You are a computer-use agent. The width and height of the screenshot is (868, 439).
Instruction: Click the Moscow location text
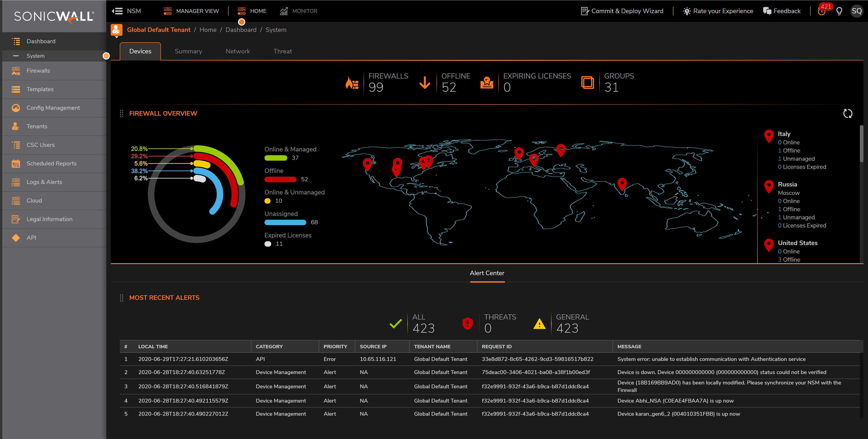tap(788, 193)
